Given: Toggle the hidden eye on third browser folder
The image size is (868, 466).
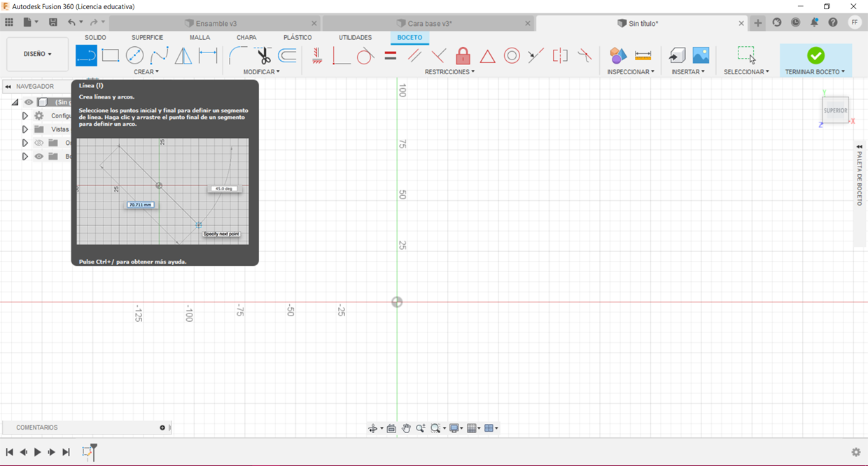Looking at the screenshot, I should [39, 143].
